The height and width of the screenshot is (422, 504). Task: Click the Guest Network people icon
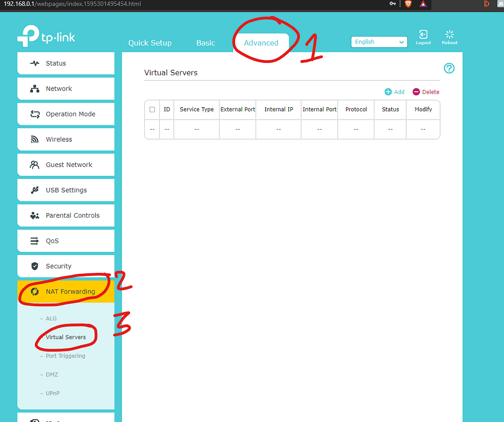[34, 165]
